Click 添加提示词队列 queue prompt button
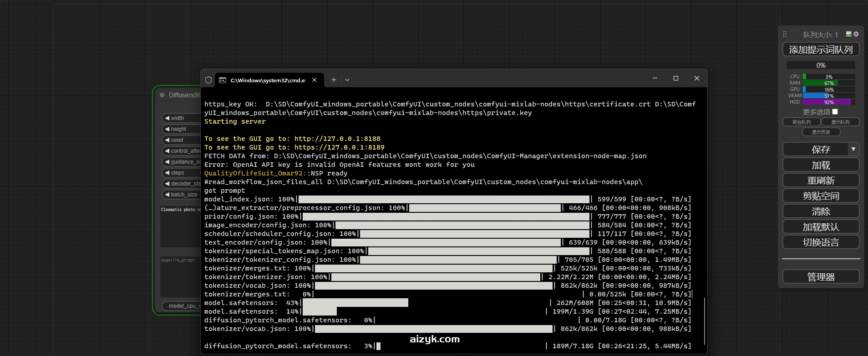This screenshot has height=356, width=868. pyautogui.click(x=821, y=50)
